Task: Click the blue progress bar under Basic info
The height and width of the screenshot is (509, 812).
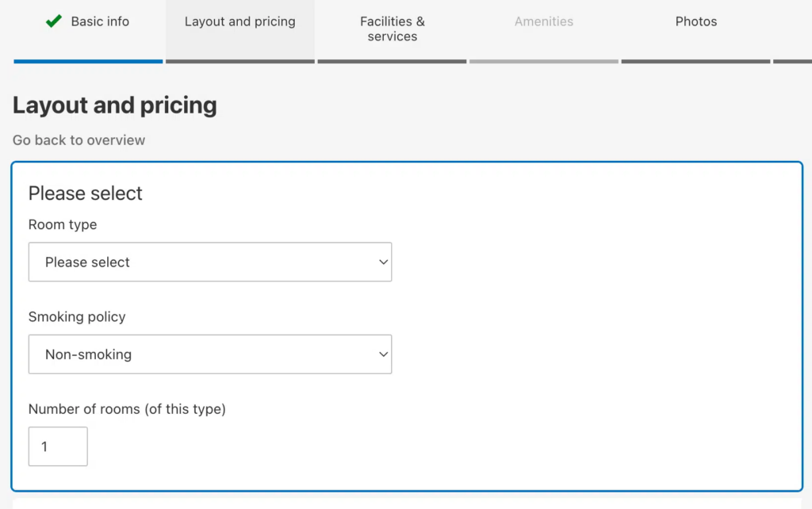Action: [88, 61]
